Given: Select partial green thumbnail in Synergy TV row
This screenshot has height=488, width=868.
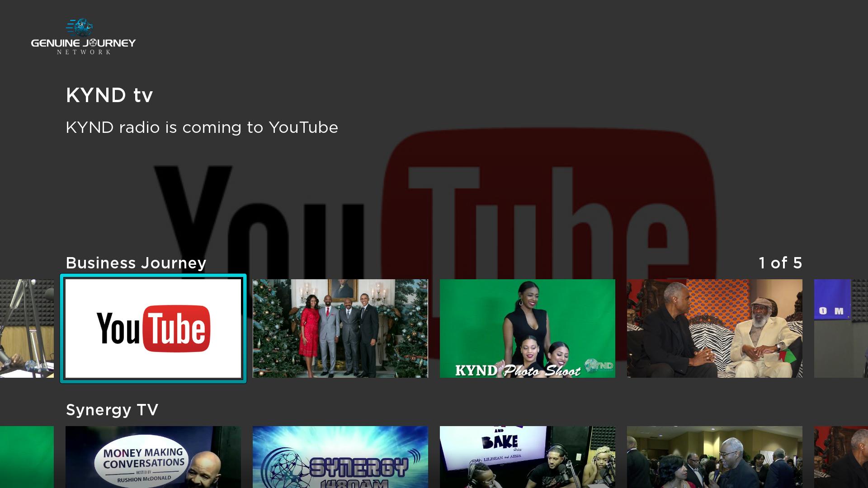Looking at the screenshot, I should [27, 456].
